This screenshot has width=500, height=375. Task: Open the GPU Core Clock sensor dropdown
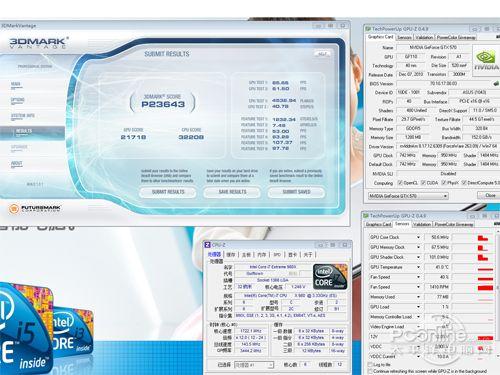[x=418, y=237]
